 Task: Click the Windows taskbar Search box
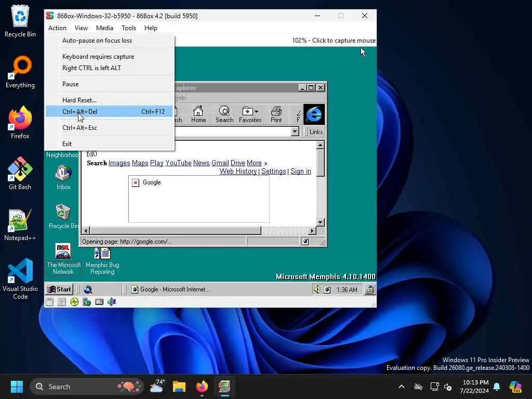[87, 387]
